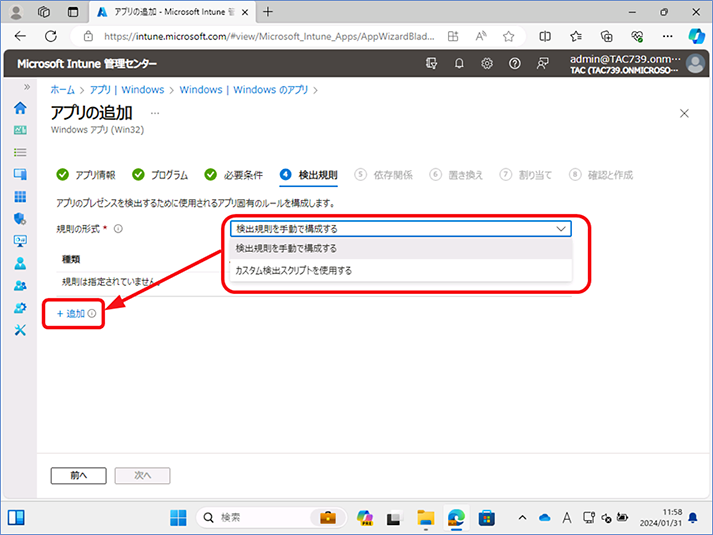Click the info icon beside 規則の形式
The image size is (713, 535).
coord(118,229)
